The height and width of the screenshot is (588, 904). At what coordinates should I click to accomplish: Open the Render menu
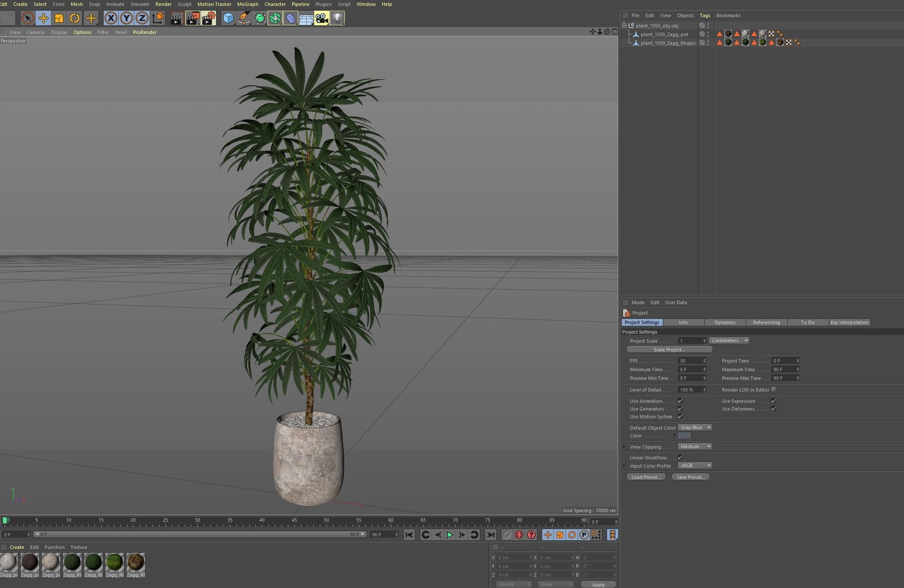tap(163, 4)
